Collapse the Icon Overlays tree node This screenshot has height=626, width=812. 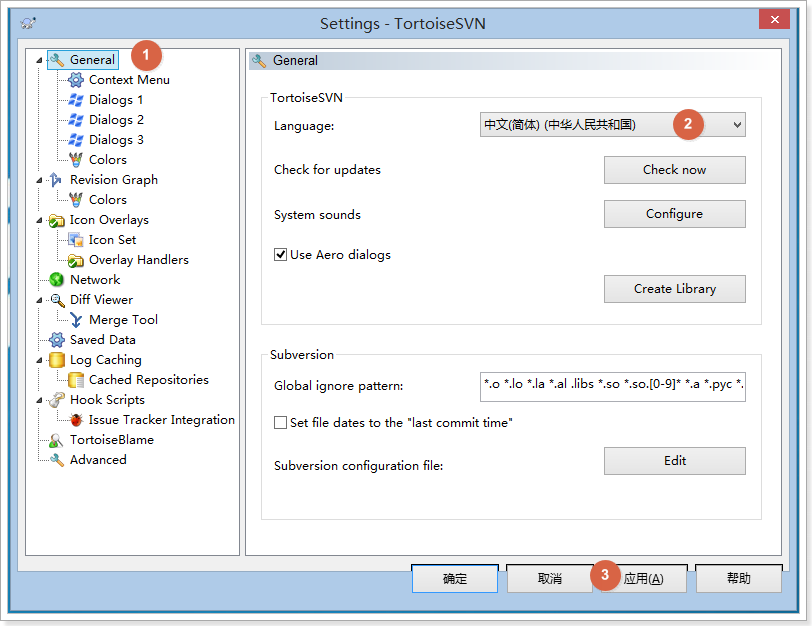point(39,221)
